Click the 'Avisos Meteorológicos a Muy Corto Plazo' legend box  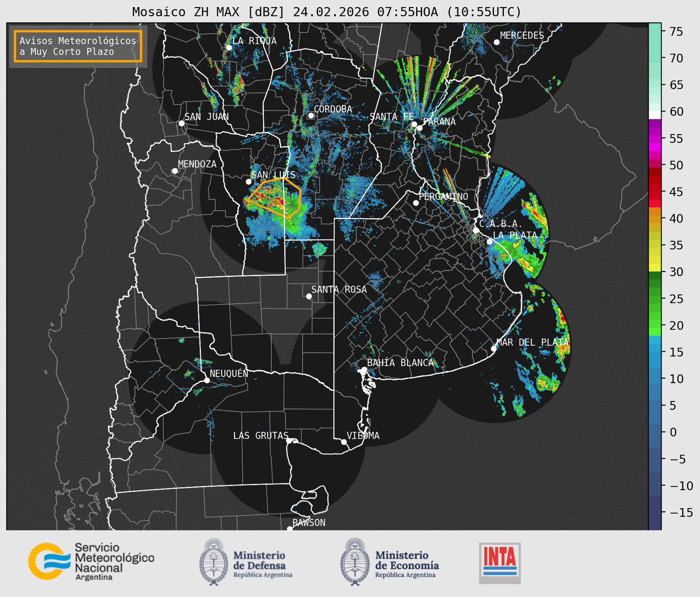(x=78, y=46)
